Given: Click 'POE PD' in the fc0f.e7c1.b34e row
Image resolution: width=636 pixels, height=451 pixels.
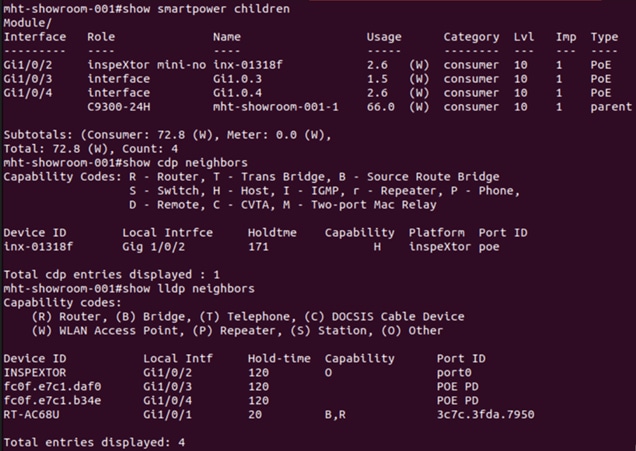Looking at the screenshot, I should 458,400.
